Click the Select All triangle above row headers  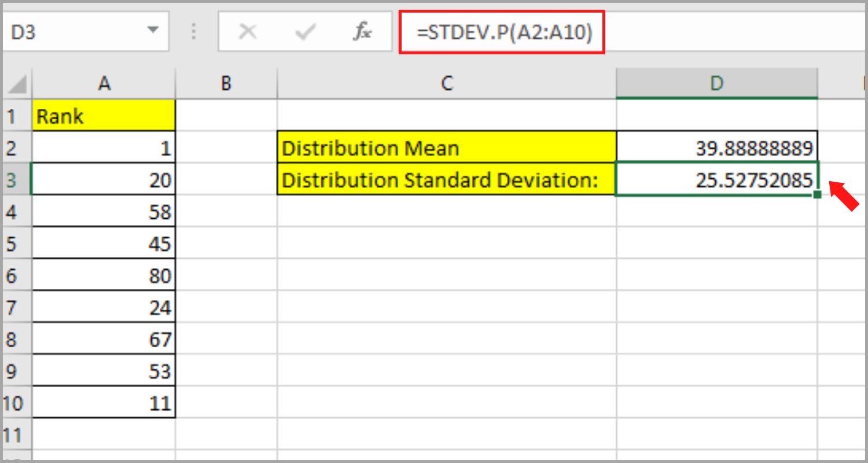tap(17, 83)
